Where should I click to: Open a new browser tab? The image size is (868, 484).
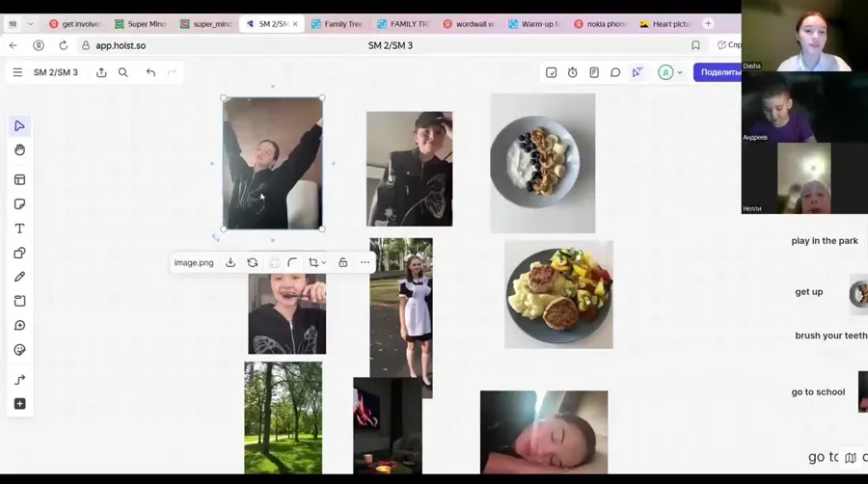708,24
